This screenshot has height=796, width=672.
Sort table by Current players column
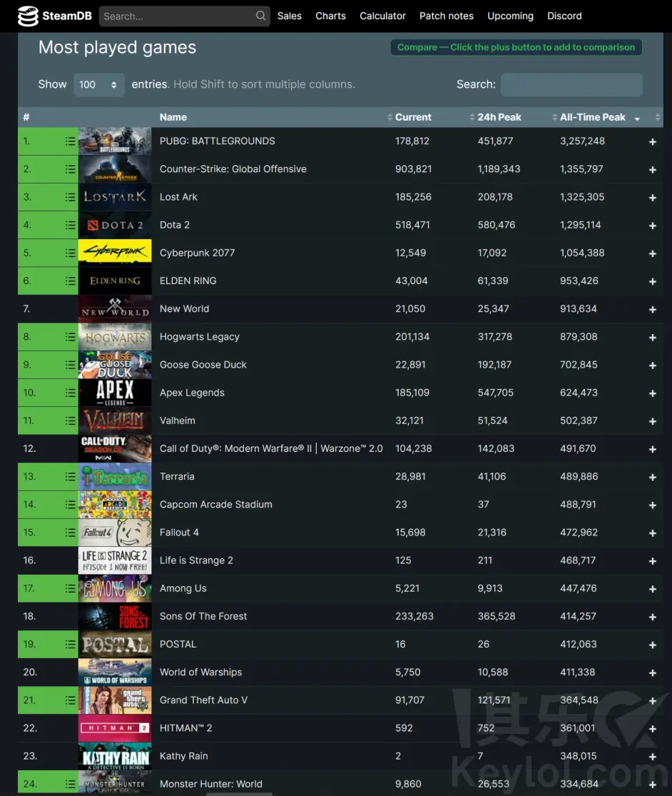click(x=413, y=117)
